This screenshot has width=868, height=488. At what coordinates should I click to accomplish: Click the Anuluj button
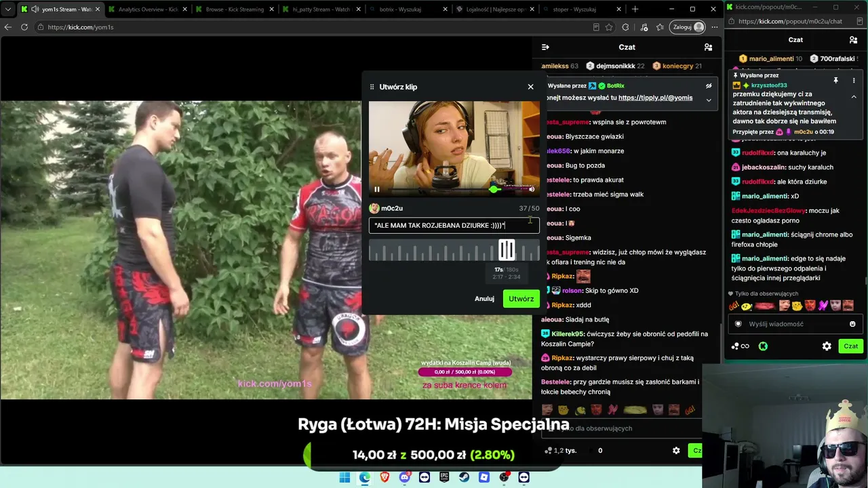tap(484, 299)
